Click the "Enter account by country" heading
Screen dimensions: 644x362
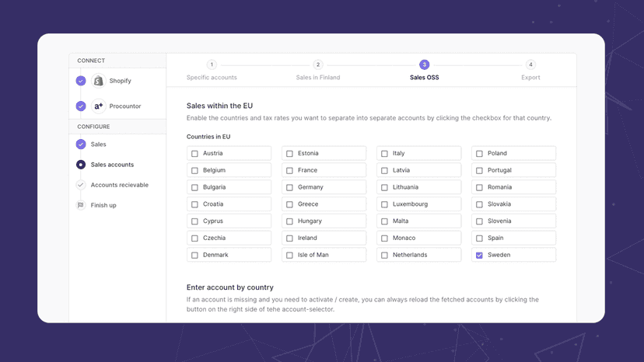click(x=230, y=287)
